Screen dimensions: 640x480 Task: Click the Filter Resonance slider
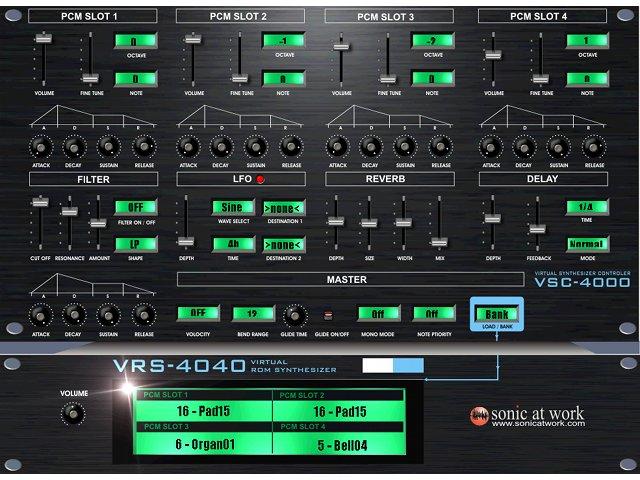click(x=69, y=212)
